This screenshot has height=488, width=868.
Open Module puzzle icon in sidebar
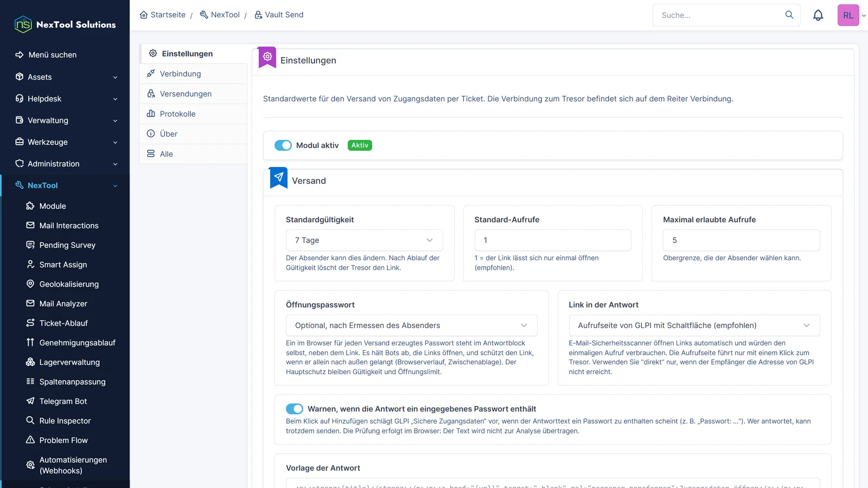tap(30, 206)
